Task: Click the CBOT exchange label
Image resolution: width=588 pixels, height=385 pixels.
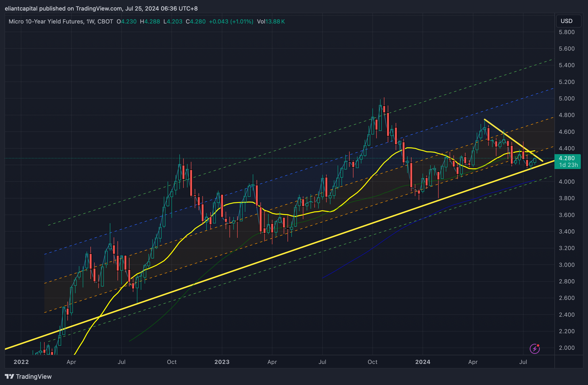Action: coord(106,22)
